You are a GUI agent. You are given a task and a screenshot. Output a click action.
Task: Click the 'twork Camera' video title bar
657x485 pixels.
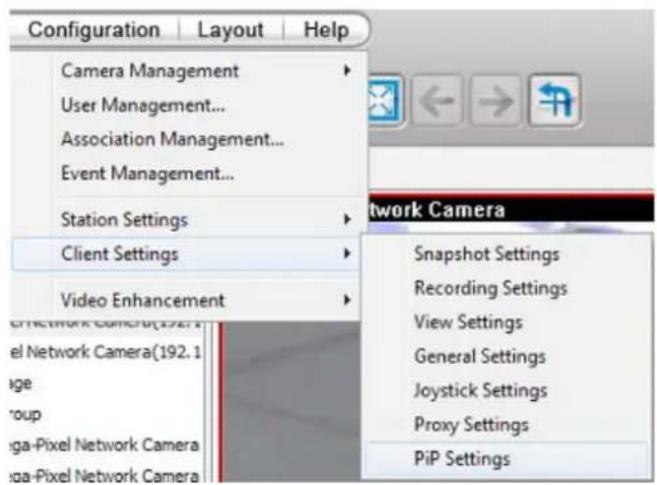510,209
